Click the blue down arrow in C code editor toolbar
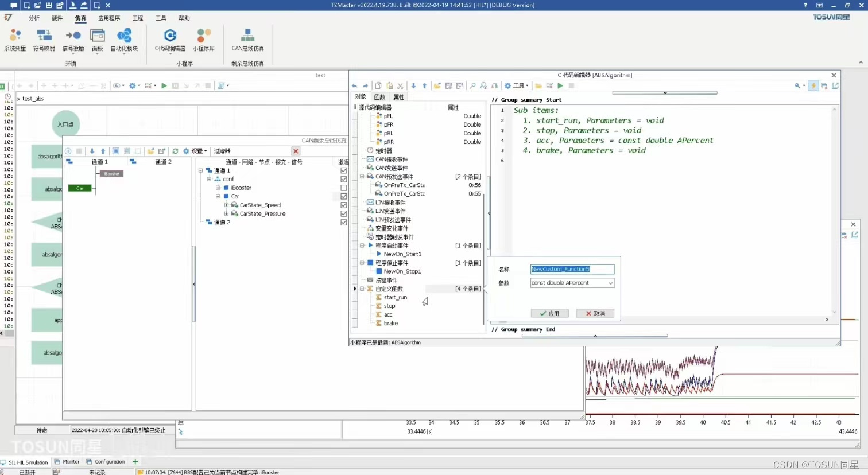Image resolution: width=868 pixels, height=475 pixels. click(x=413, y=85)
